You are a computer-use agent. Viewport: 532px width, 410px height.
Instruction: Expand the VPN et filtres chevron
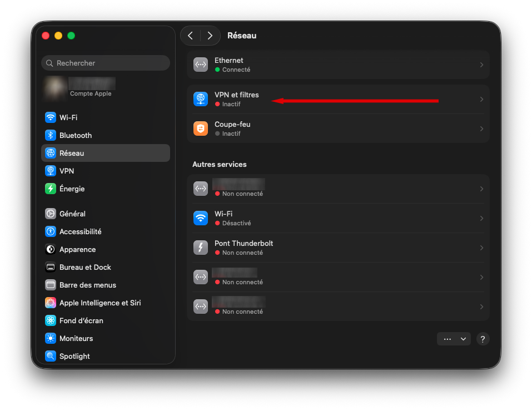point(481,100)
